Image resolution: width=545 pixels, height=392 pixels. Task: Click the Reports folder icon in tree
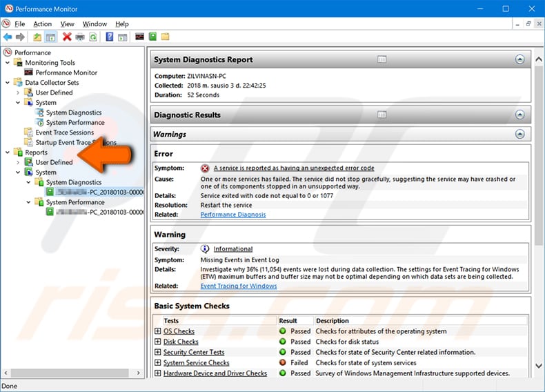click(x=18, y=153)
